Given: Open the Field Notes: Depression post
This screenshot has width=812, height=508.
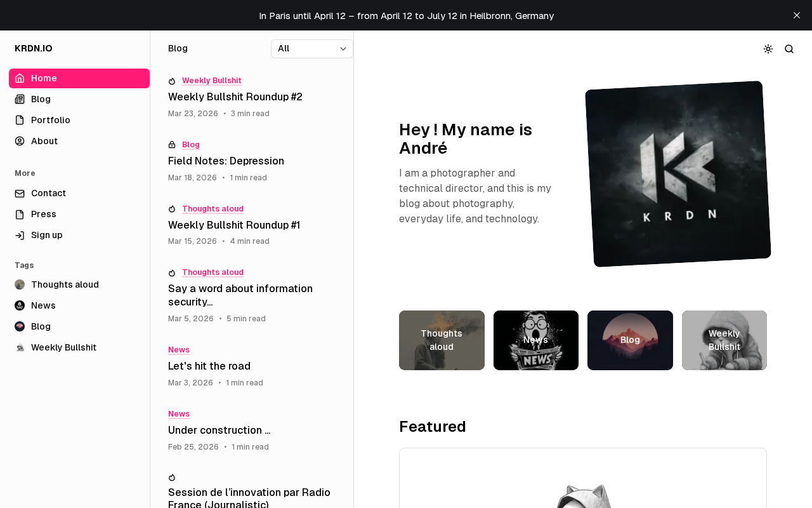Looking at the screenshot, I should click(x=226, y=161).
